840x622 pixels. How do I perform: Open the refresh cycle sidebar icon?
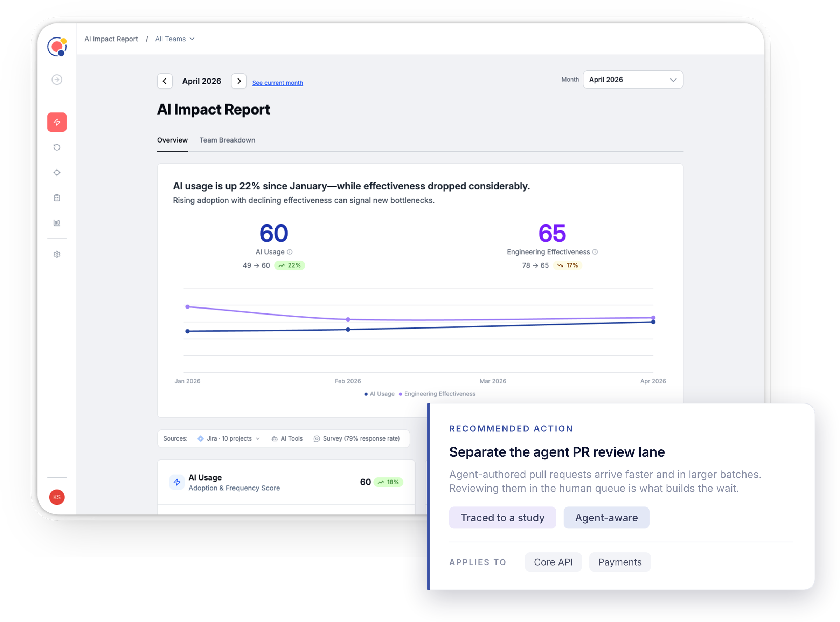(x=57, y=147)
